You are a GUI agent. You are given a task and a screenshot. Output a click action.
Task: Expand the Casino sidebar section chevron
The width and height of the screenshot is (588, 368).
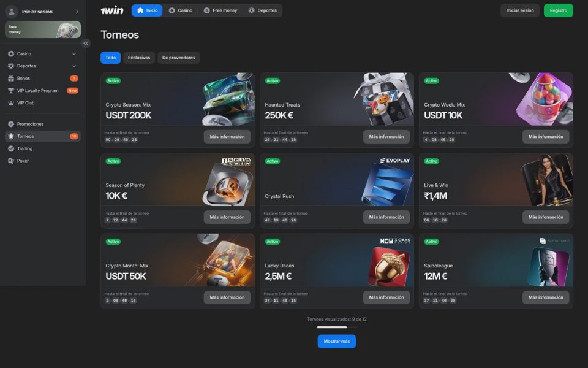74,54
